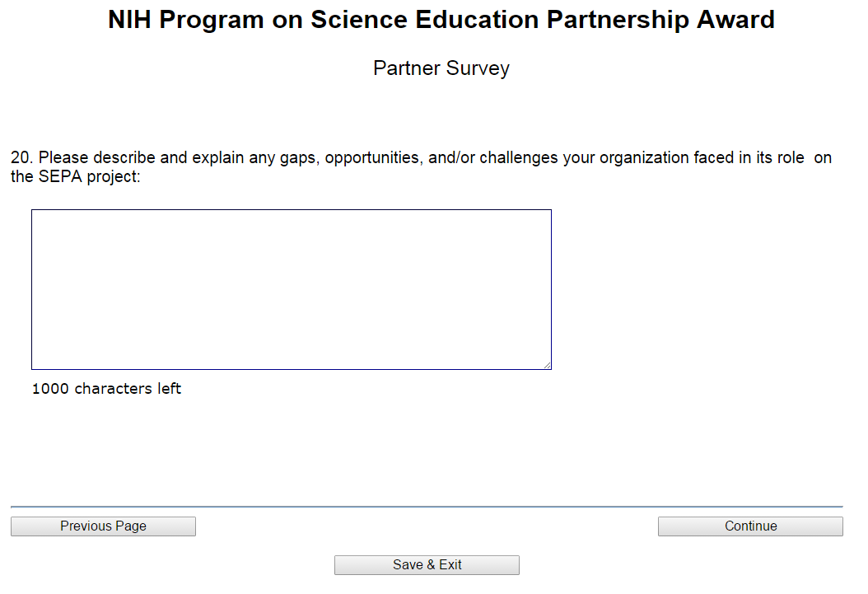This screenshot has width=868, height=594.
Task: Click the word 'opportunities' in the question text
Action: pos(372,157)
